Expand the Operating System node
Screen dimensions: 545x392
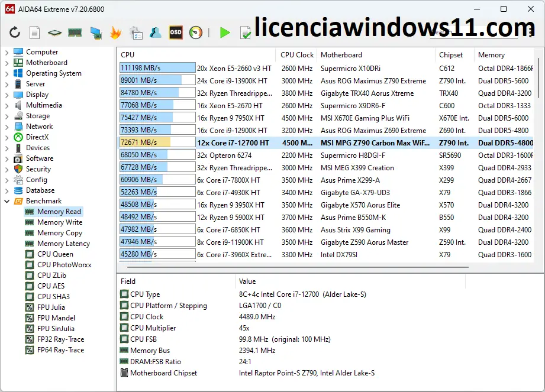click(7, 73)
